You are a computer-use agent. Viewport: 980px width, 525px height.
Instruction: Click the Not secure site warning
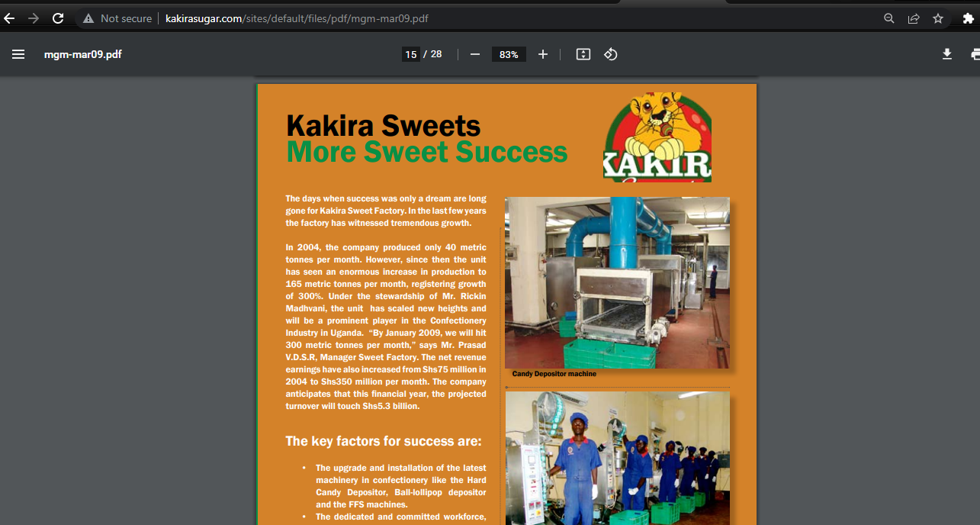pyautogui.click(x=117, y=18)
